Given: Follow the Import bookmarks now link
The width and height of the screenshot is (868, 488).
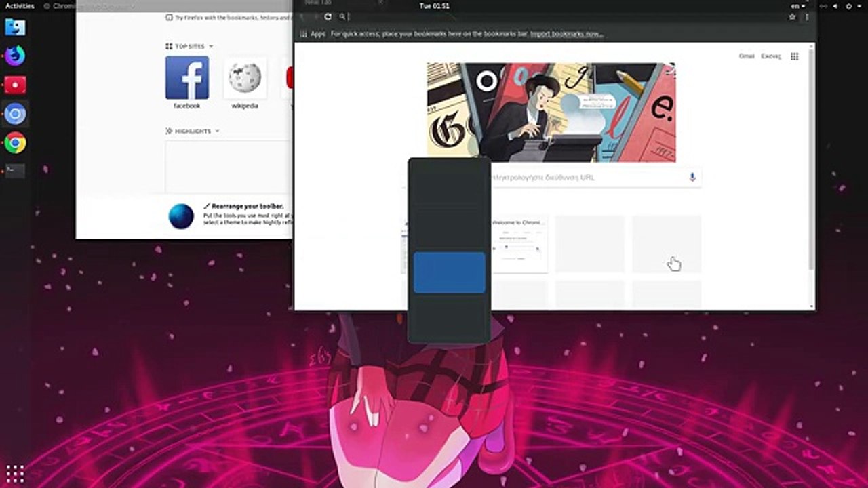Looking at the screenshot, I should tap(567, 33).
